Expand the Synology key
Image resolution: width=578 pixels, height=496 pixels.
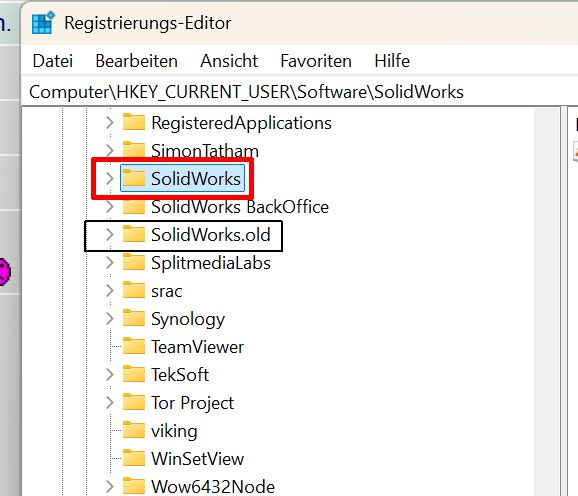(x=109, y=319)
